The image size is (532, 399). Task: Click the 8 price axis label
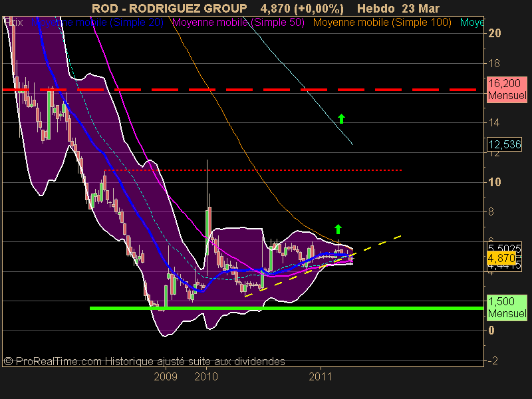(491, 211)
